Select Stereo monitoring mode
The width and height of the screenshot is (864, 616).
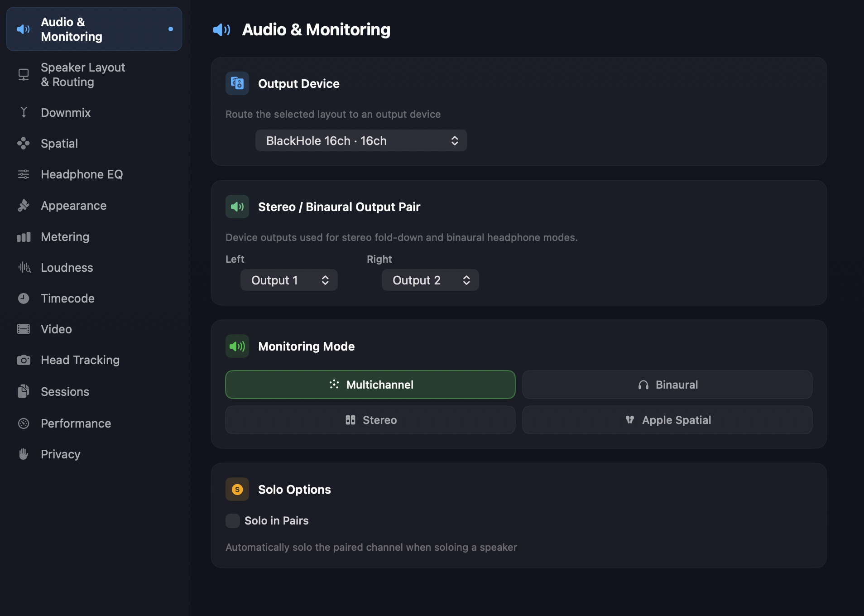[370, 420]
